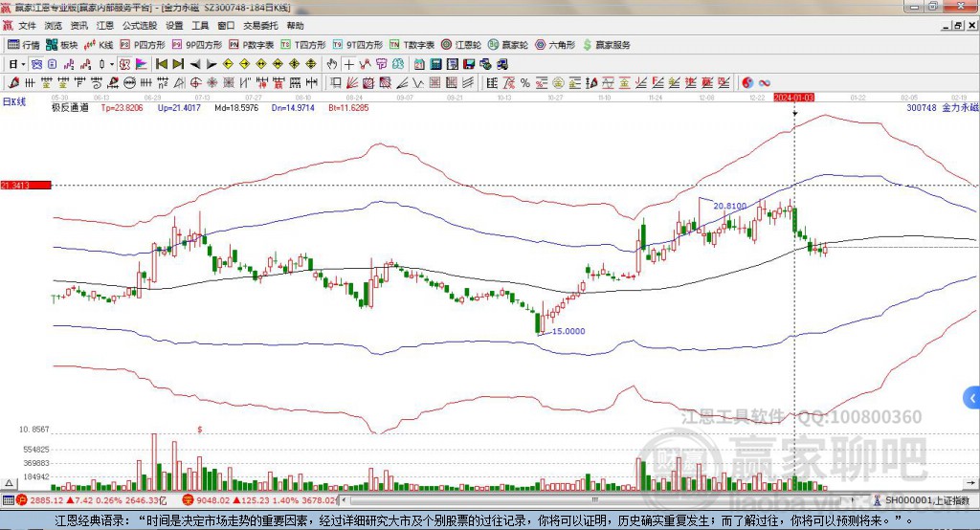Open the 设置 menu
Screen dimensions: 980x530
[174, 26]
